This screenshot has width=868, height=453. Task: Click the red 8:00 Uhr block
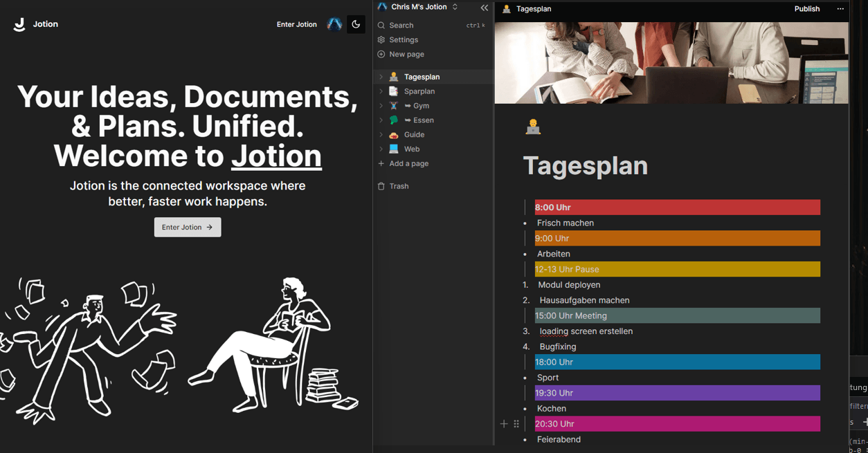point(677,207)
